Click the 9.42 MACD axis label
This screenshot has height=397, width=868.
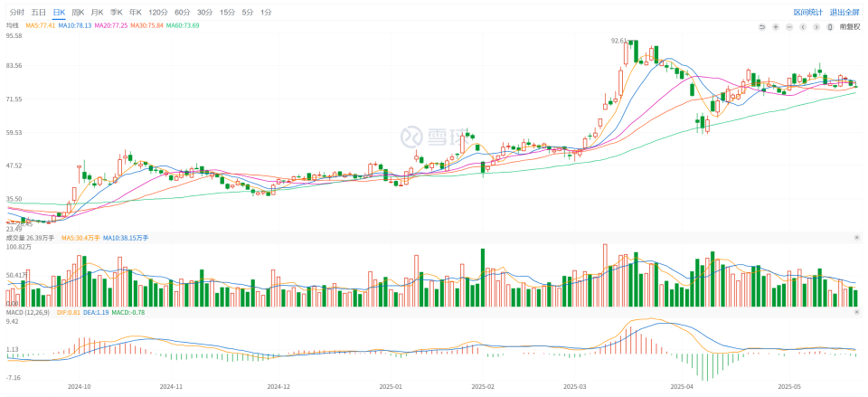point(12,321)
